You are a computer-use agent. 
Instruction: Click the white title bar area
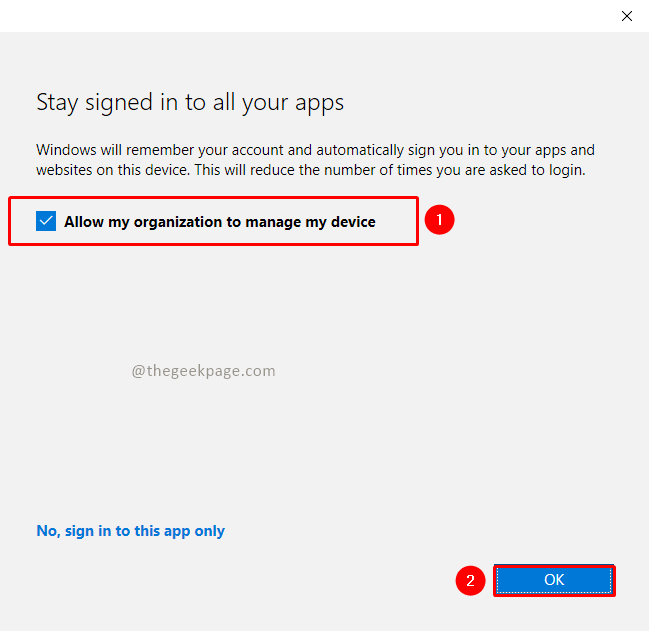300,16
